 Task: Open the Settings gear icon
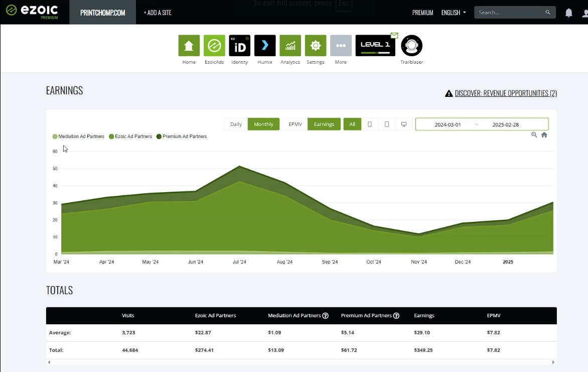(316, 45)
